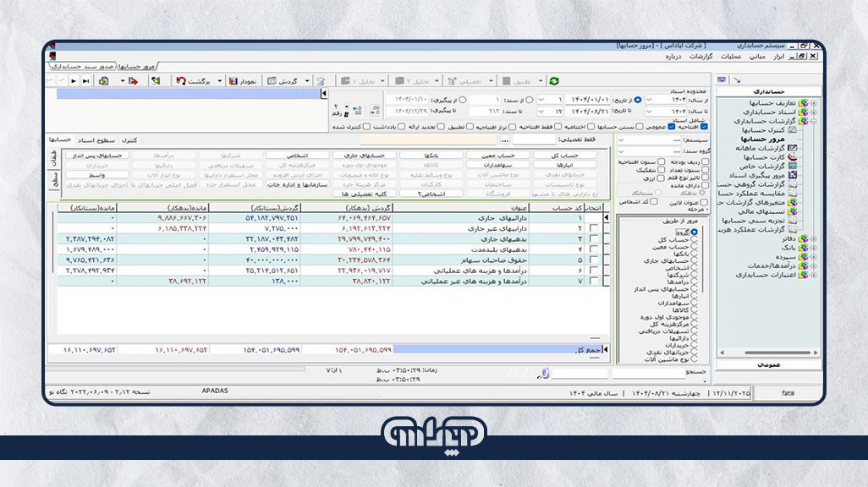This screenshot has width=868, height=487.
Task: Expand the تعاریف حسابها tree node
Action: coord(813,102)
